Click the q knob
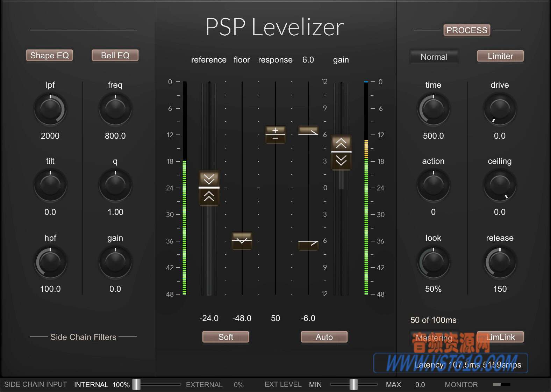 (x=115, y=186)
